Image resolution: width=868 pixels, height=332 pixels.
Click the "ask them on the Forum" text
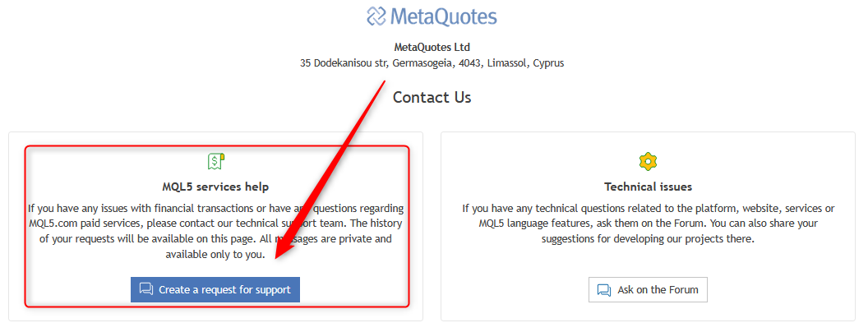coord(658,224)
